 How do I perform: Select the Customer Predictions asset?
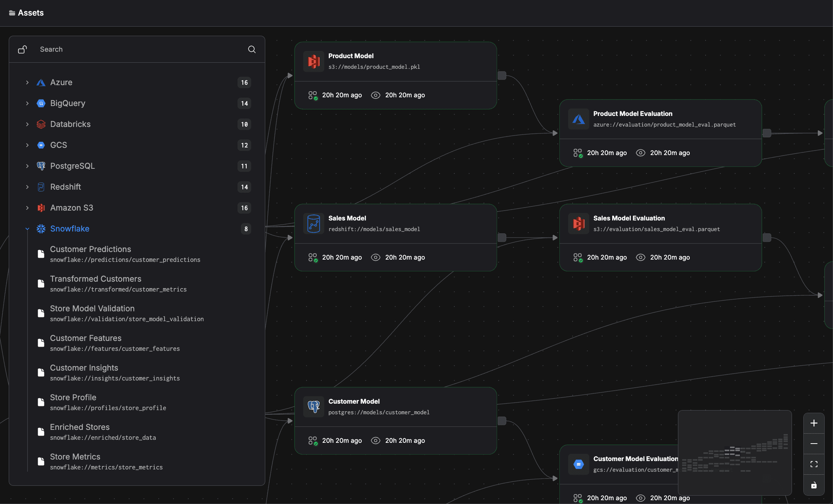[x=90, y=249]
